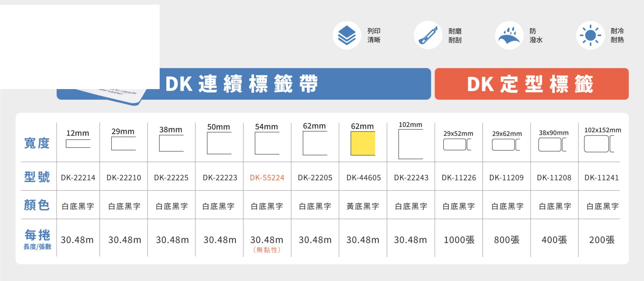Click the 列印清晰 feature label
This screenshot has width=644, height=281.
(374, 36)
